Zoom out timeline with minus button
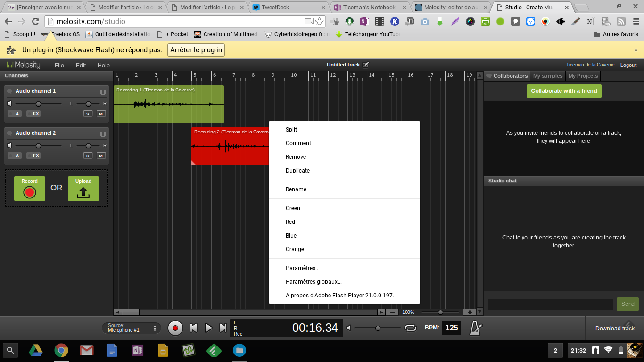 [x=393, y=312]
